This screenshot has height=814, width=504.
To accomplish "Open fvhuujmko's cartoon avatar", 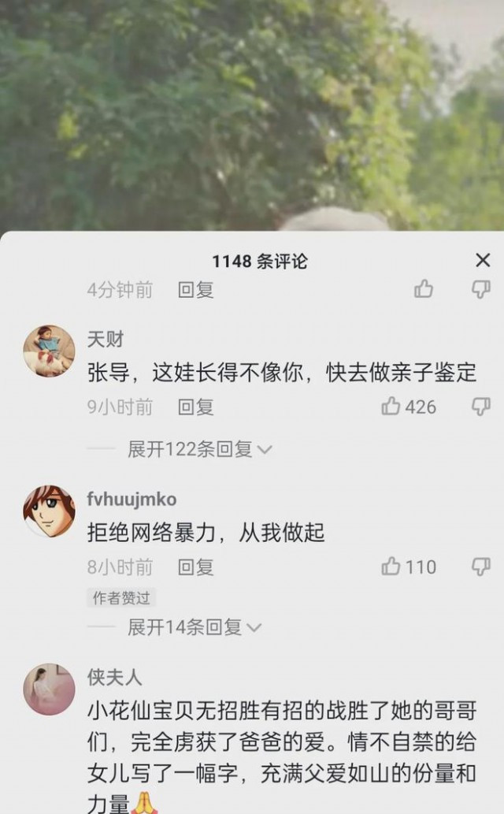I will point(50,511).
